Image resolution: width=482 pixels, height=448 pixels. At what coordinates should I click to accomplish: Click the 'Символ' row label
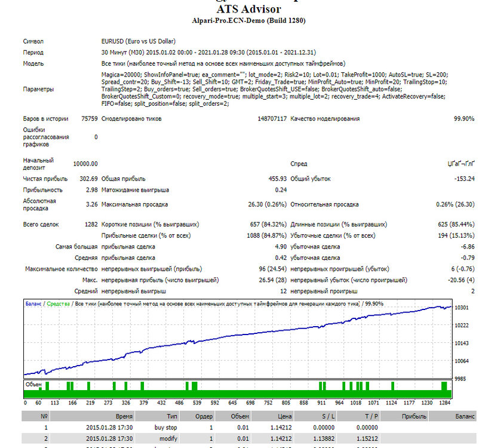tap(33, 41)
